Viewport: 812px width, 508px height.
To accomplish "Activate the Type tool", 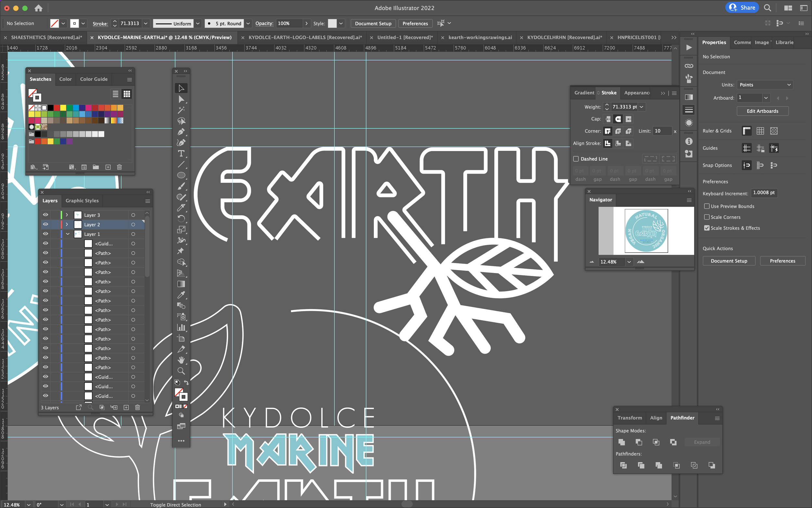I will (181, 153).
